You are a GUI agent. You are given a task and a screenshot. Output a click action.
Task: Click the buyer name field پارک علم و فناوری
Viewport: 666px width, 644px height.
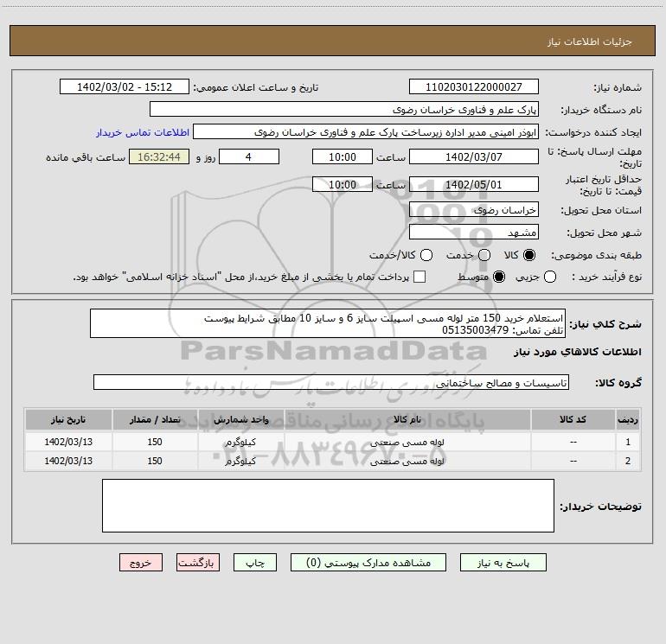click(x=344, y=109)
